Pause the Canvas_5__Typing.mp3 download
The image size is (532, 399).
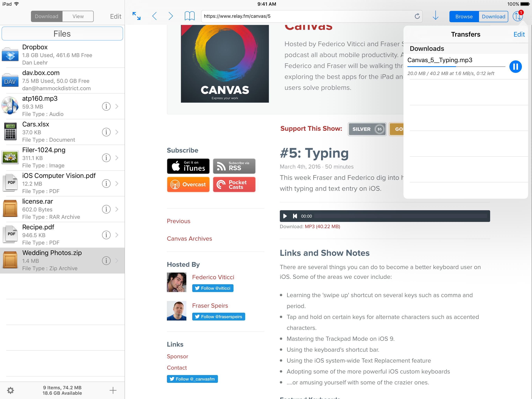click(x=515, y=67)
